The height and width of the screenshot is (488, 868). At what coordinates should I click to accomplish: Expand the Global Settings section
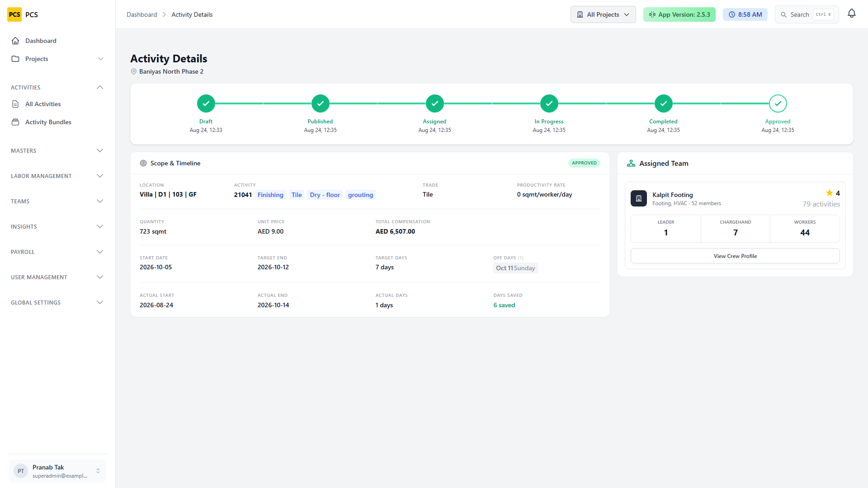click(x=57, y=302)
